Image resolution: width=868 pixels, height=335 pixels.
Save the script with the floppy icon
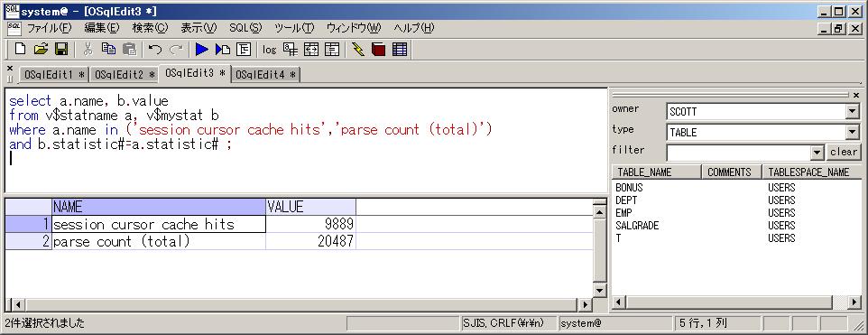60,50
